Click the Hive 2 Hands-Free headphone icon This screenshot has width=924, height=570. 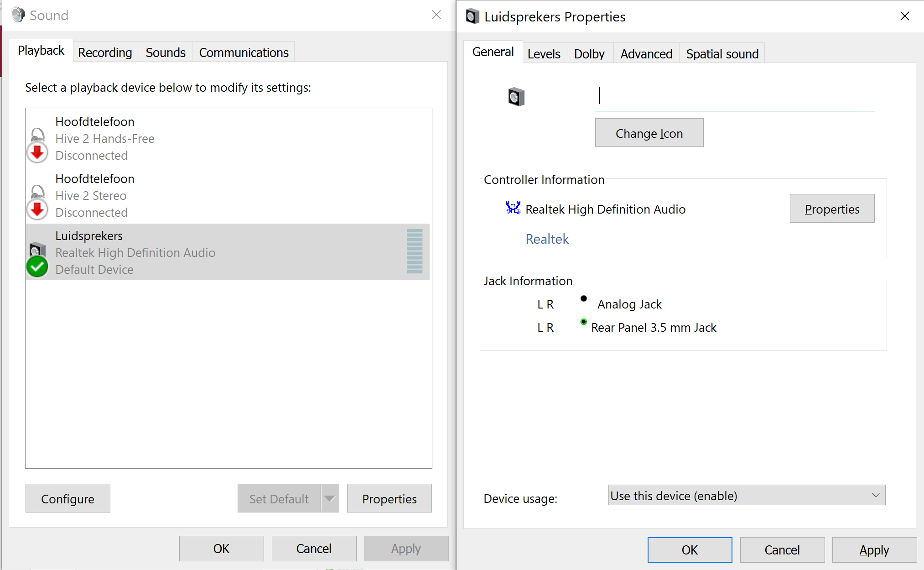37,136
